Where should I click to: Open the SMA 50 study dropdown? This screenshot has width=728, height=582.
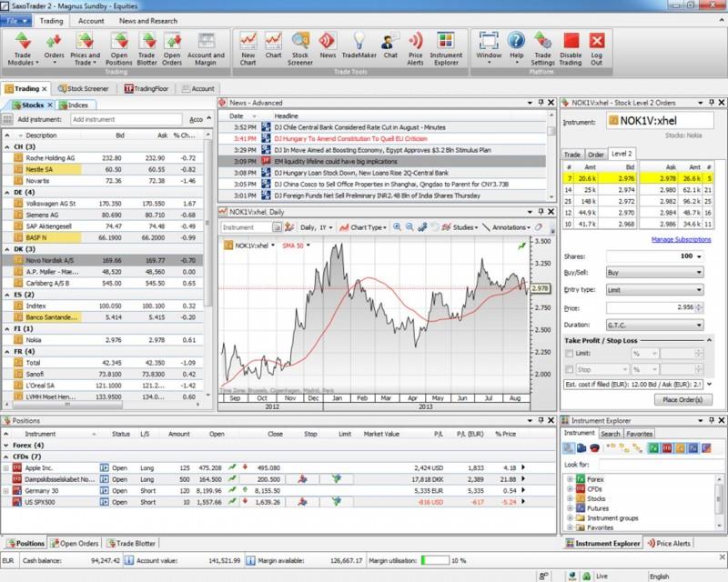(x=308, y=246)
